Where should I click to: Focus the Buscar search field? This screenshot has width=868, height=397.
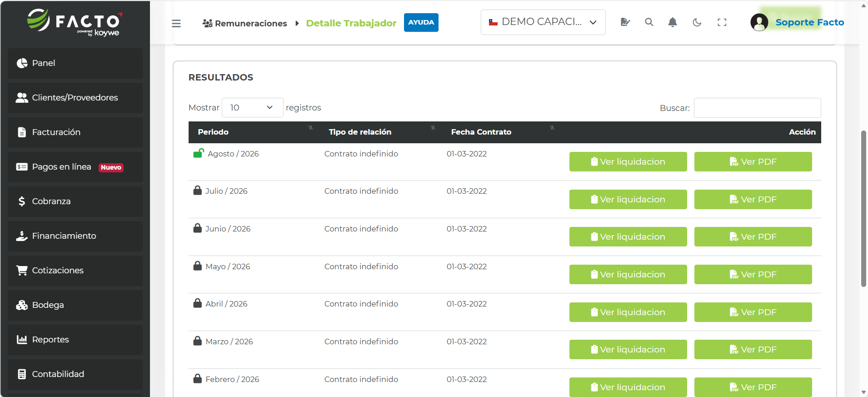pos(757,108)
